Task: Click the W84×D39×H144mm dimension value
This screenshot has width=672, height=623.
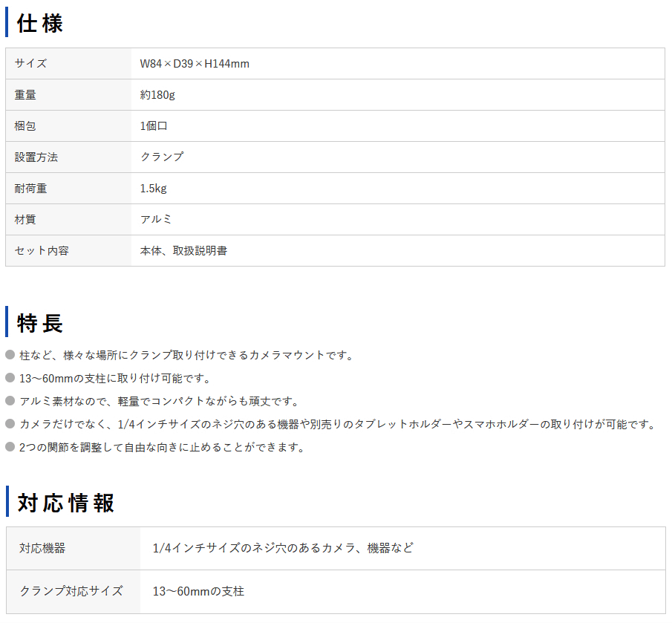Action: tap(195, 64)
